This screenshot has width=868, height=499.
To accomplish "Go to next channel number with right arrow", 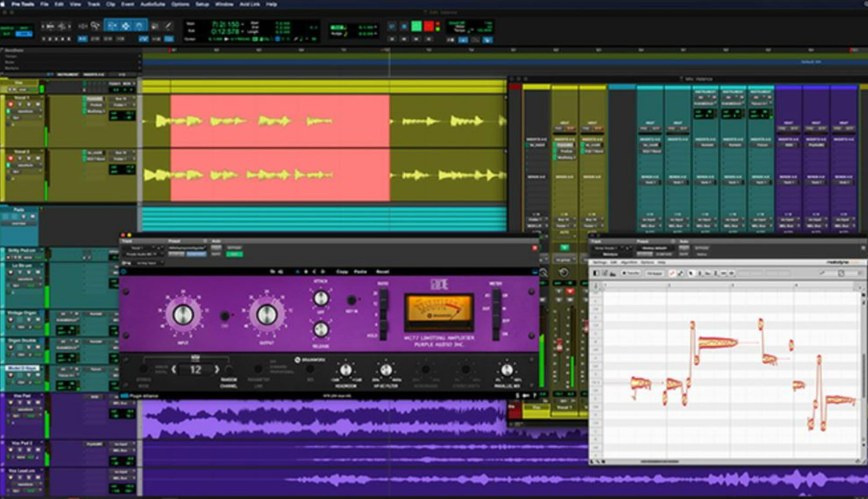I will 216,370.
